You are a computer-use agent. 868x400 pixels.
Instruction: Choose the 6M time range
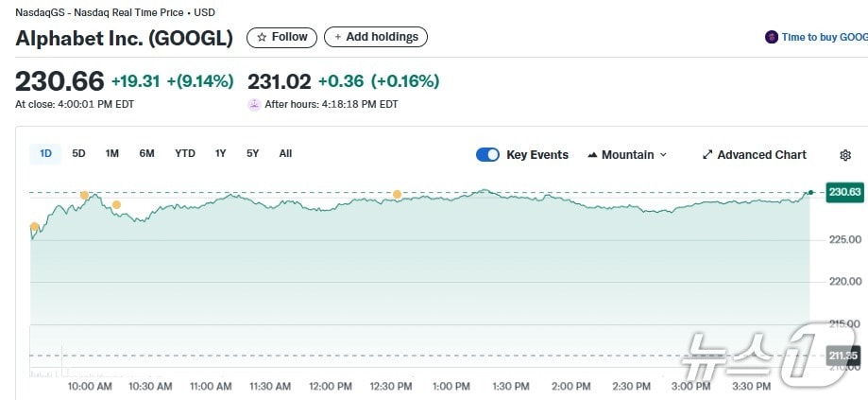pos(146,153)
